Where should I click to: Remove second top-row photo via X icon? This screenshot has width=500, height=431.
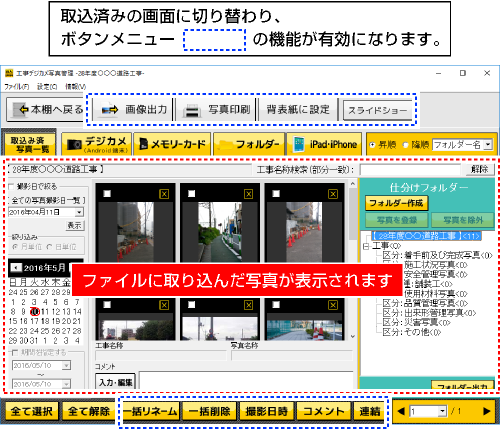(x=248, y=194)
